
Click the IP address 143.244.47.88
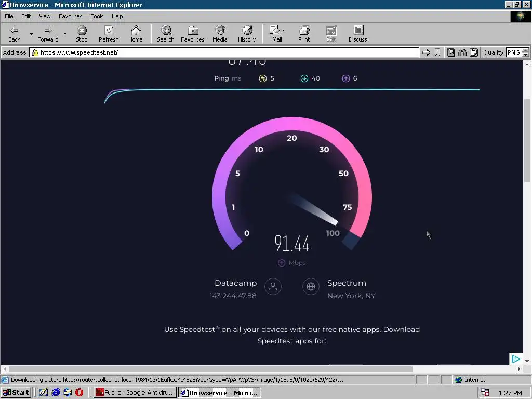(233, 296)
